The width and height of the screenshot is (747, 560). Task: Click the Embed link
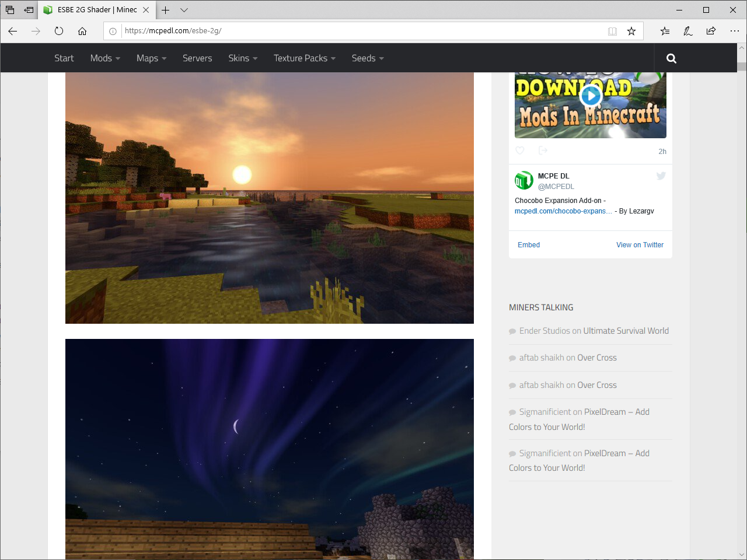529,245
